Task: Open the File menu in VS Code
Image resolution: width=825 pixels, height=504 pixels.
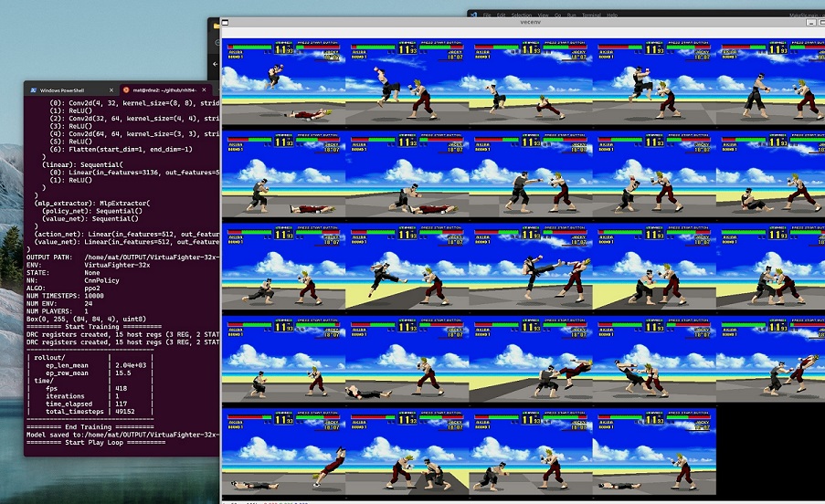Action: coord(487,16)
